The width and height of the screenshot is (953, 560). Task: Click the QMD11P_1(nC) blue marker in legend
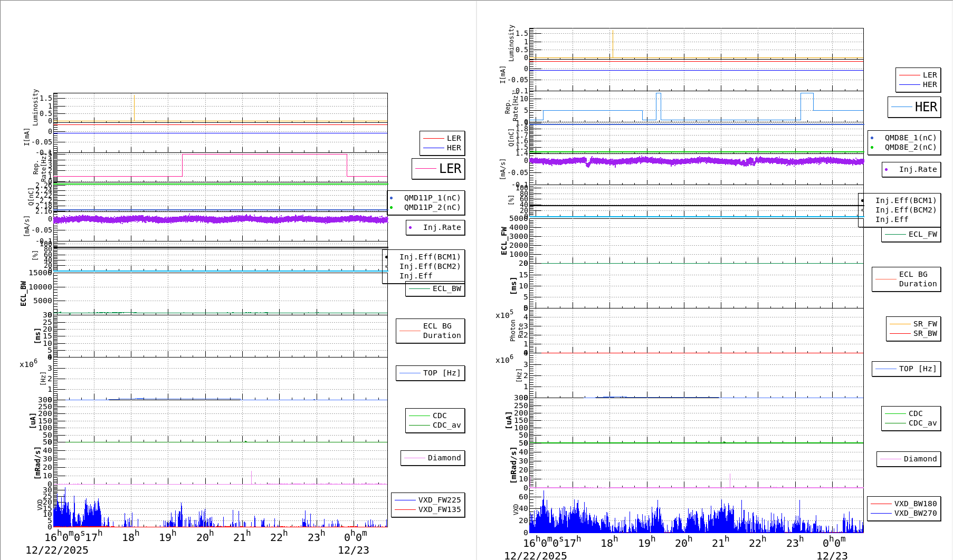pos(392,197)
